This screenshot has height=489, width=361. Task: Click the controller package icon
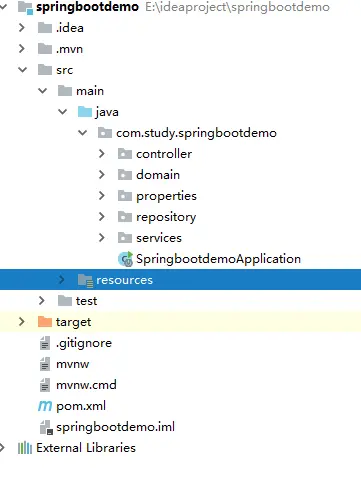coord(125,154)
